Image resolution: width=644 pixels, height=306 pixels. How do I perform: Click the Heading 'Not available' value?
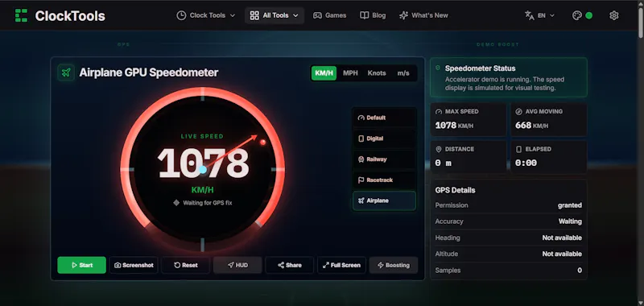562,238
